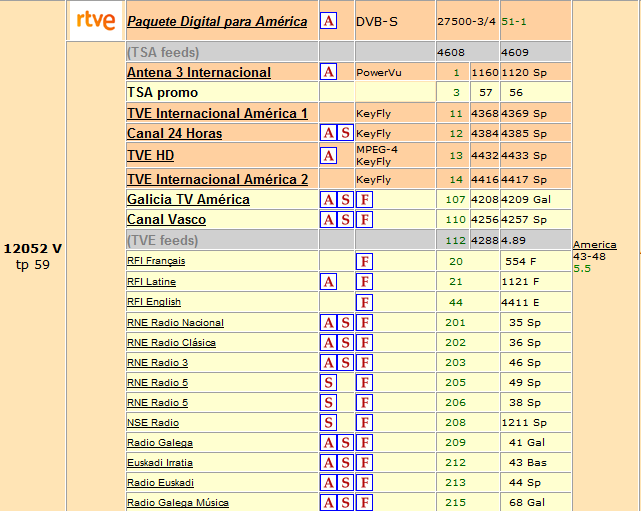
Task: Click the A icon in RFI Latine row
Action: click(x=328, y=282)
